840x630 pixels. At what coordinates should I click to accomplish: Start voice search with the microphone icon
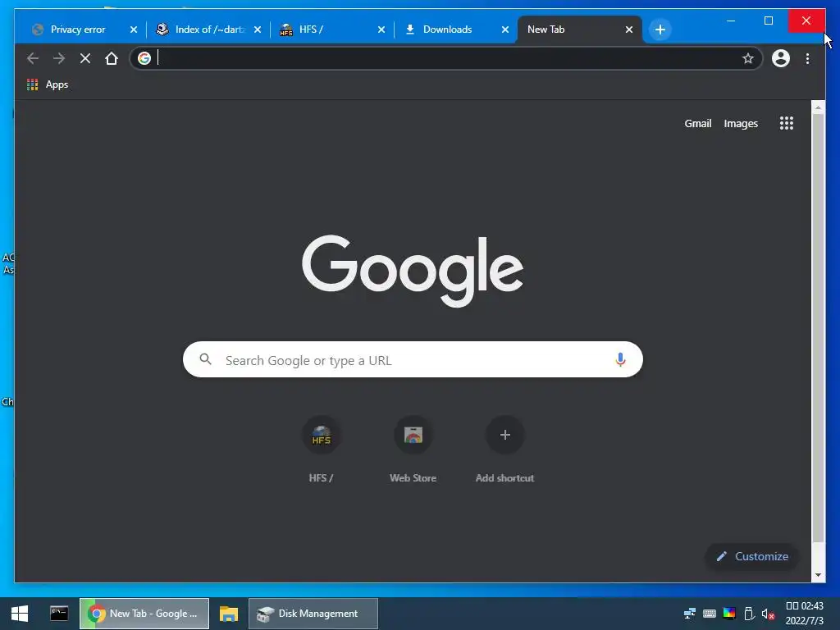coord(620,359)
